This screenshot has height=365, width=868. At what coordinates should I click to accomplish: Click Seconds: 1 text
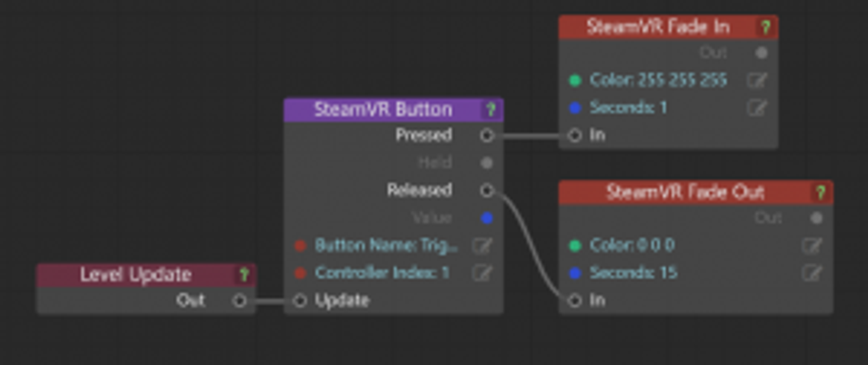click(x=628, y=108)
